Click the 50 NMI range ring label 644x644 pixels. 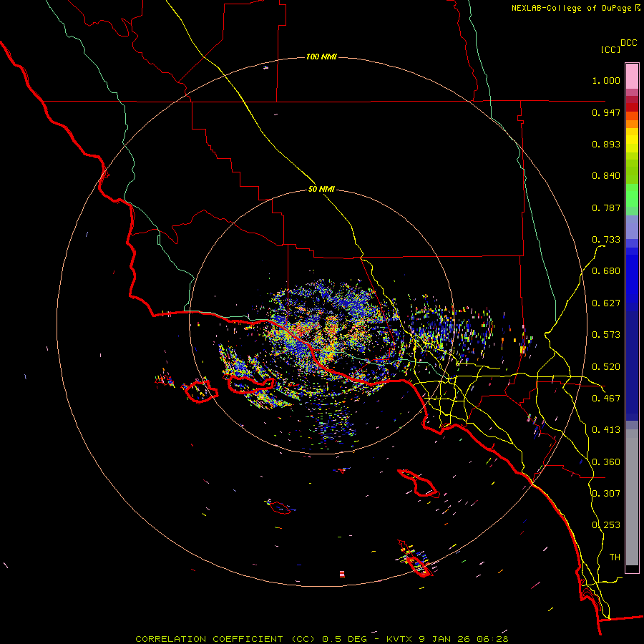click(x=321, y=190)
